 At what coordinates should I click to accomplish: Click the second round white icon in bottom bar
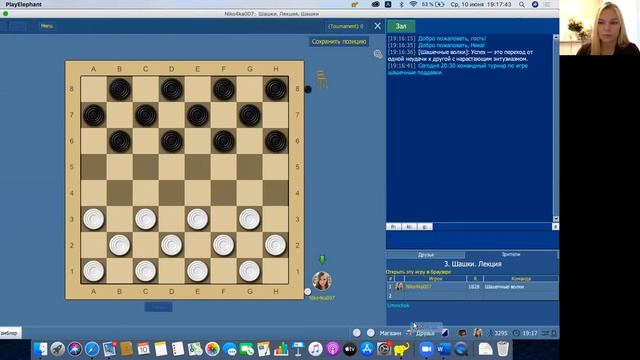(371, 333)
